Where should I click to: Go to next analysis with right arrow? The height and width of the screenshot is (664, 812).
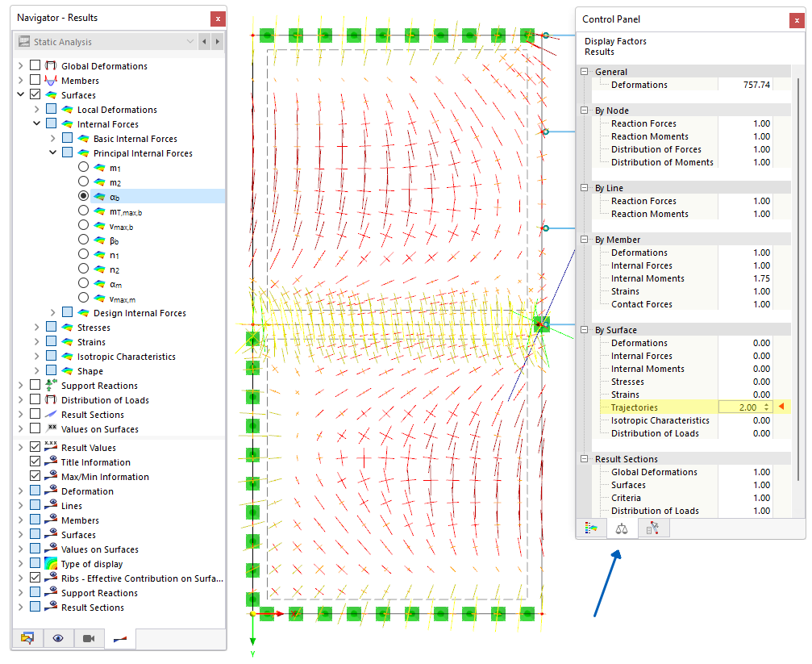point(218,41)
